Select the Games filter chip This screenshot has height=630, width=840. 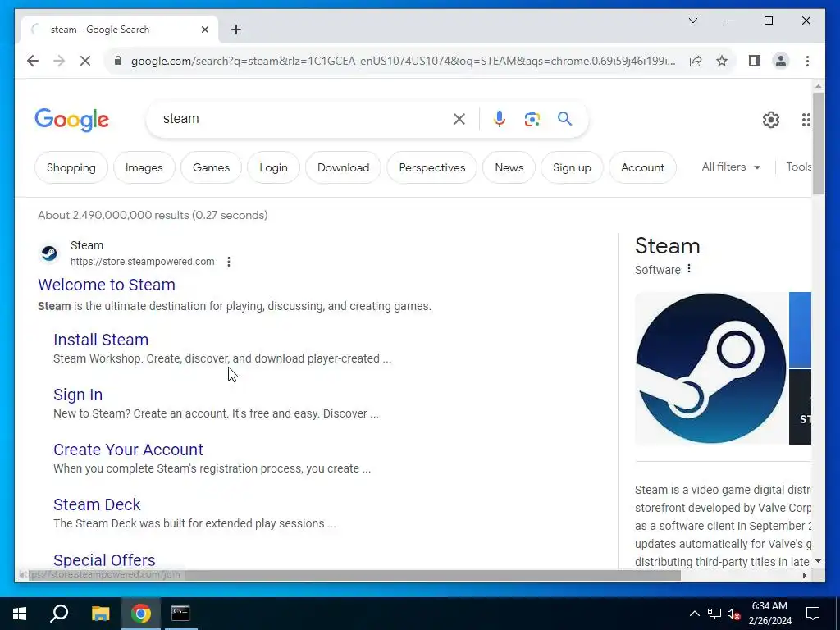tap(211, 167)
